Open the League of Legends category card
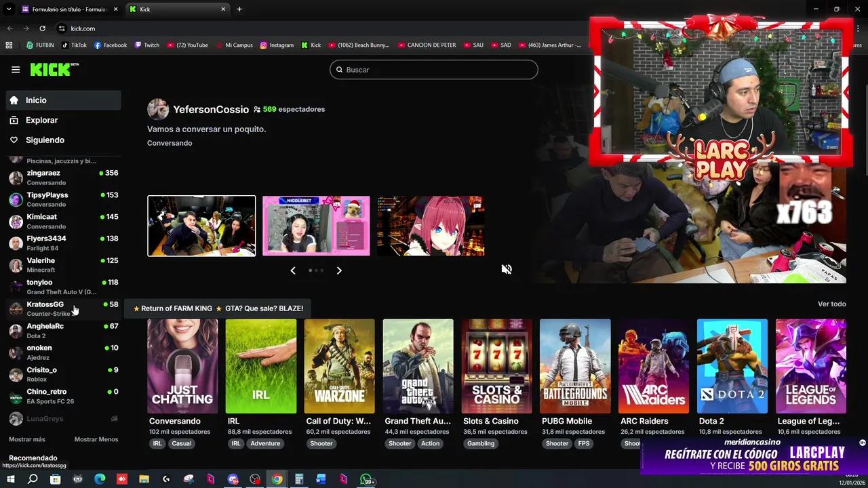 pyautogui.click(x=811, y=366)
